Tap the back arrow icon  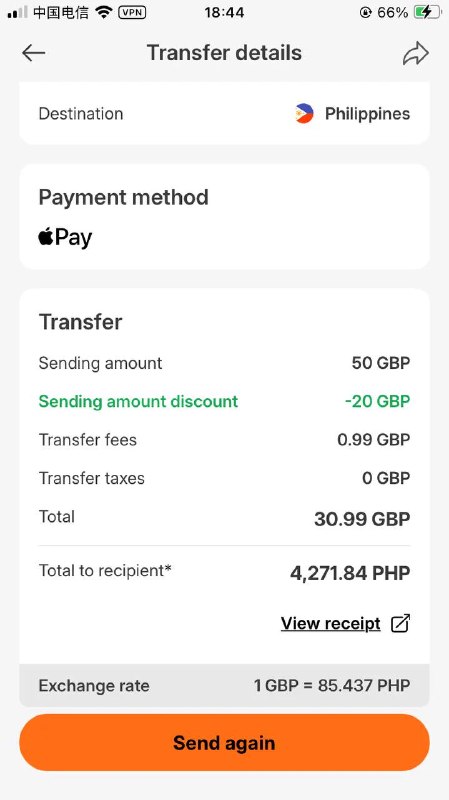34,53
